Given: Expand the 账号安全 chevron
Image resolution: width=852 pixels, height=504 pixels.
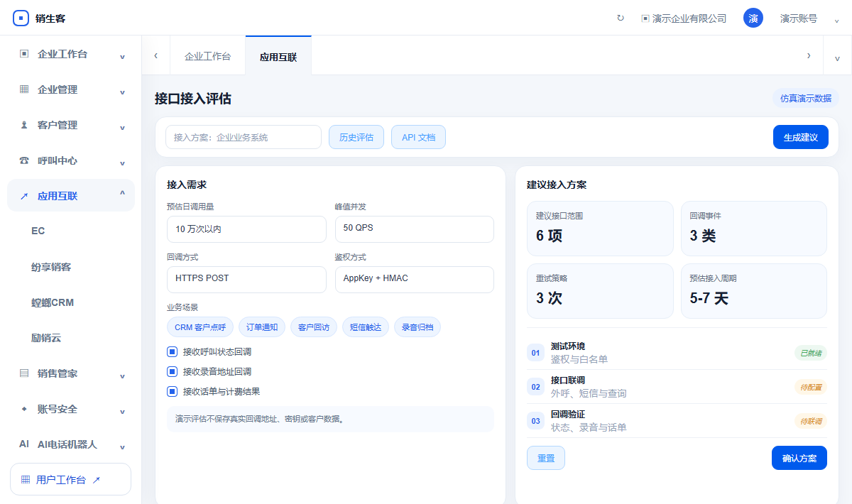Looking at the screenshot, I should pyautogui.click(x=122, y=412).
